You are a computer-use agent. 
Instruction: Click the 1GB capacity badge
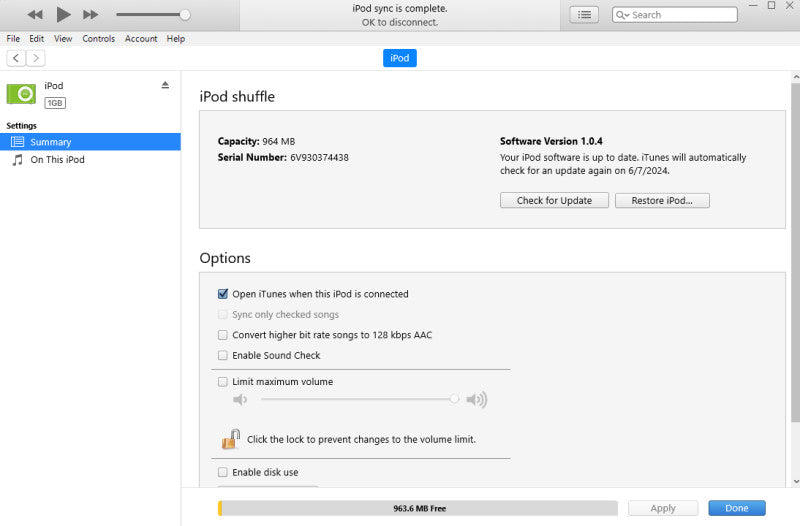(55, 103)
